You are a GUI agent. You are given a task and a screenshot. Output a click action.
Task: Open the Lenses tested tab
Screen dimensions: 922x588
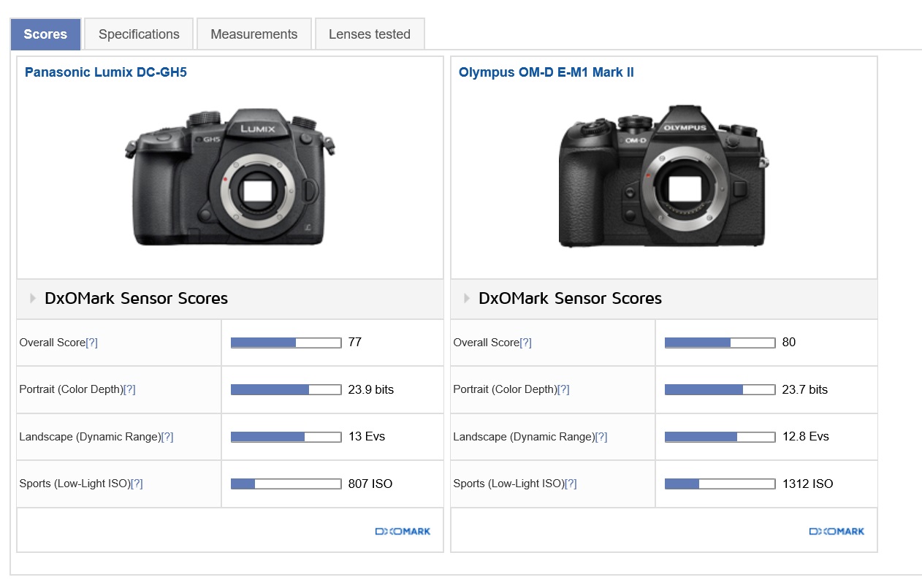[x=370, y=34]
